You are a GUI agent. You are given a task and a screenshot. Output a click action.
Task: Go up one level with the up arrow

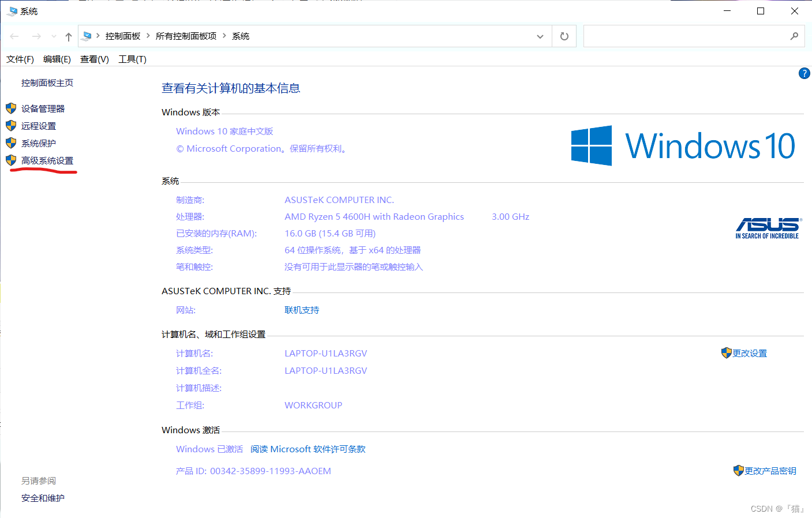coord(69,36)
